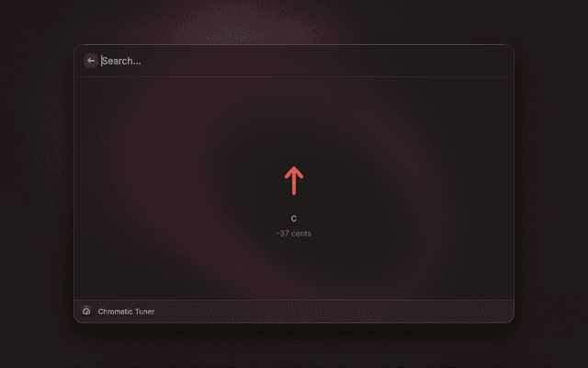Click the red upward tuning arrow
588x368 pixels.
(x=294, y=180)
